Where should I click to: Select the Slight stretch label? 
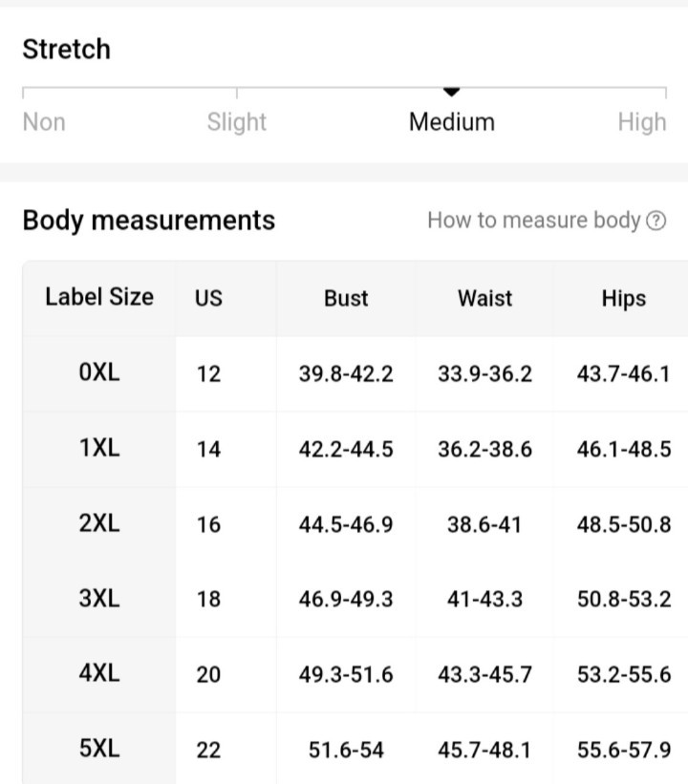point(237,122)
